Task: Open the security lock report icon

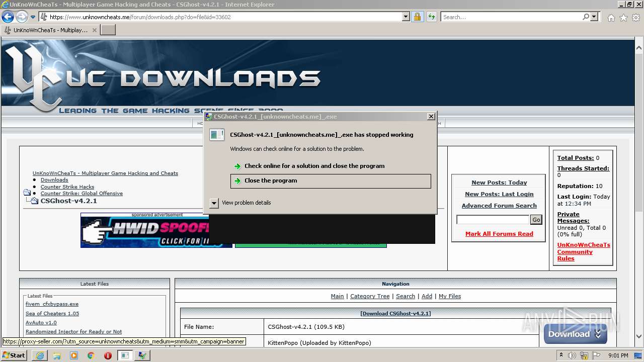Action: click(417, 17)
